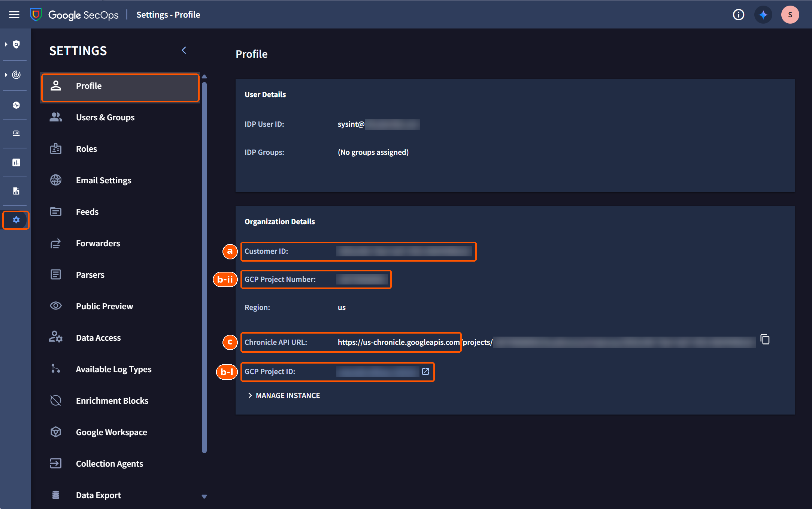Open the hamburger main menu

[14, 15]
